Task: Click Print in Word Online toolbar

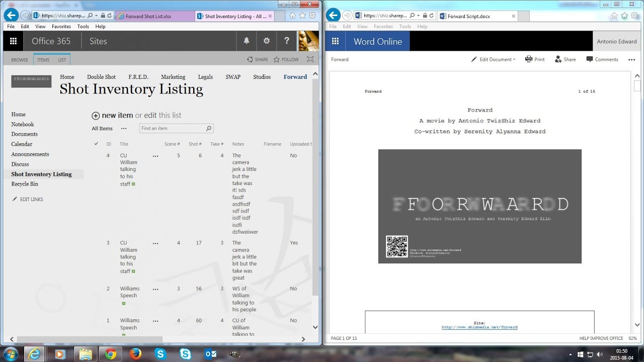Action: [x=535, y=59]
